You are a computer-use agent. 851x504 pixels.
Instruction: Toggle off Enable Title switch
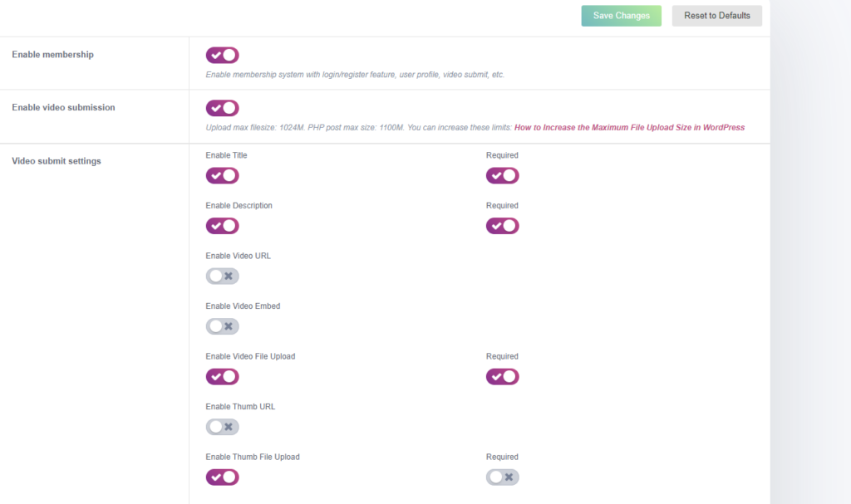click(222, 176)
